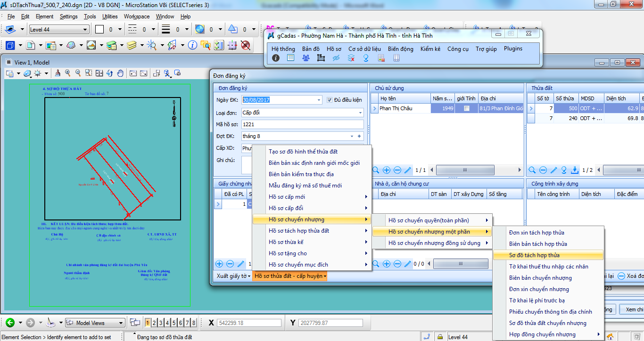Open the Model Views dropdown
The image size is (644, 341).
[x=121, y=323]
